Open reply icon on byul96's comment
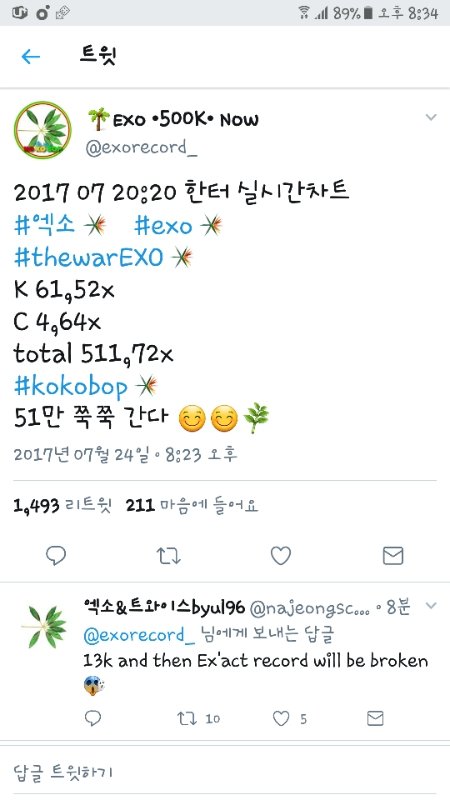This screenshot has height=800, width=450. (x=93, y=718)
